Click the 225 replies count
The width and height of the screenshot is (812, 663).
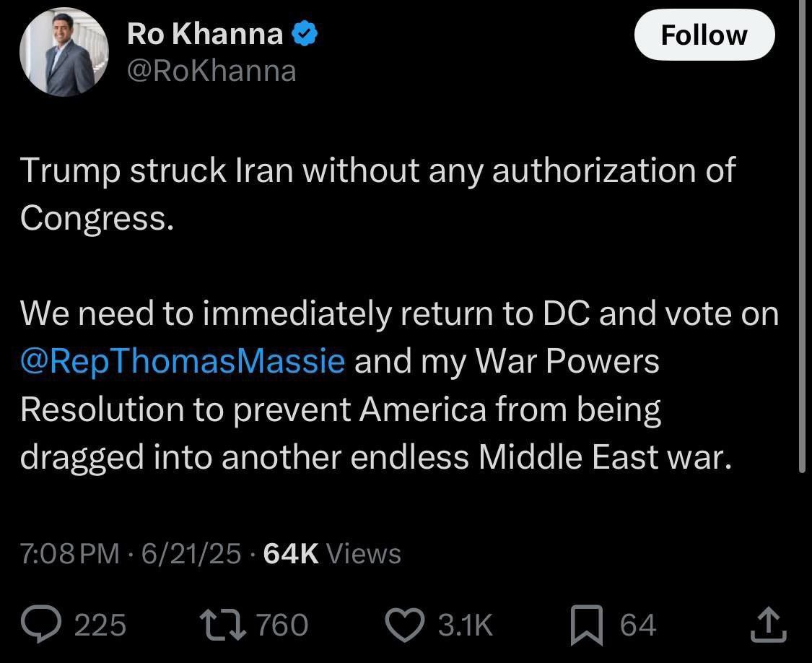(100, 625)
